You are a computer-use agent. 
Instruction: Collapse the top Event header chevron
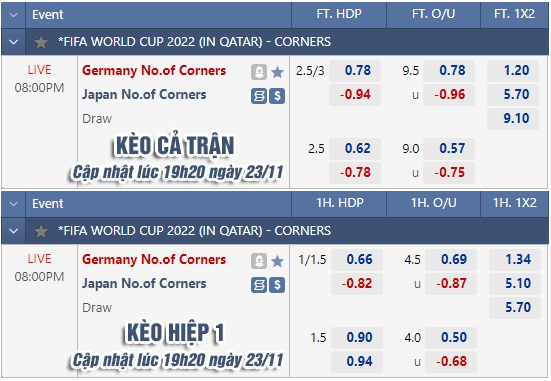tap(14, 15)
